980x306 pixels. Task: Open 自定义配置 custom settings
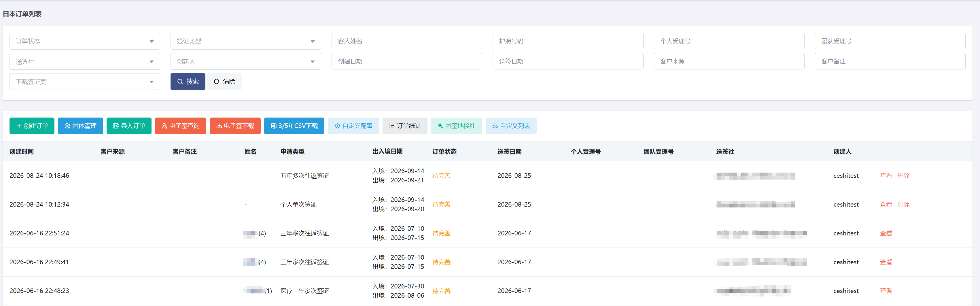pos(353,126)
